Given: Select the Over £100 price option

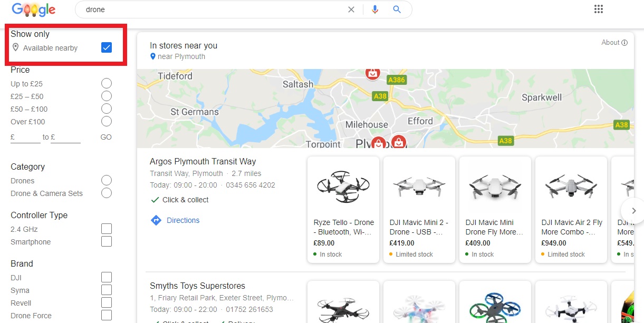Looking at the screenshot, I should [x=107, y=121].
